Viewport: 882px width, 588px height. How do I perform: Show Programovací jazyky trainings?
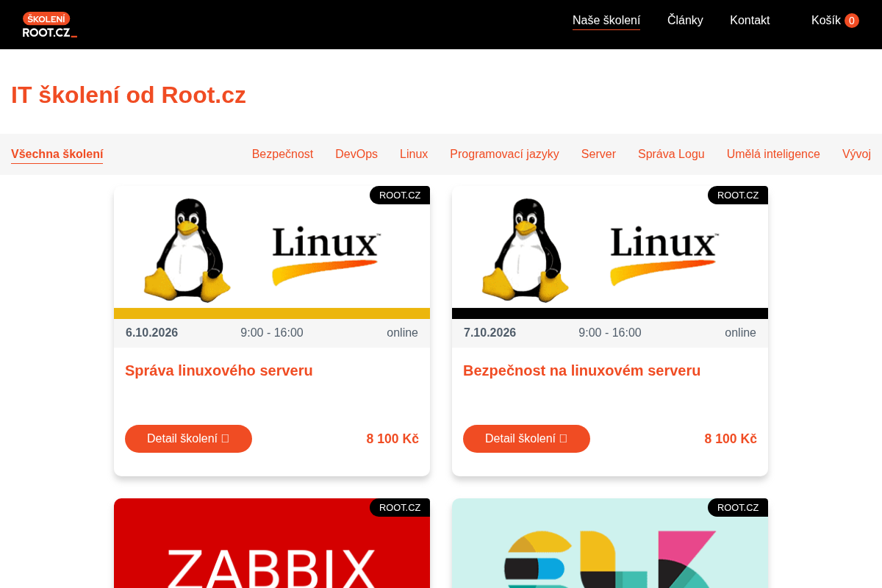(504, 154)
